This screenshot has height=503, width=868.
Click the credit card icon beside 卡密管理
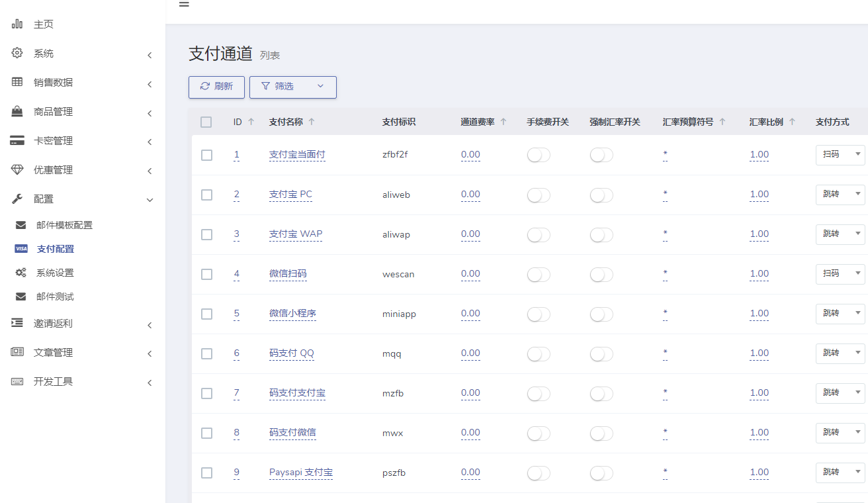17,141
